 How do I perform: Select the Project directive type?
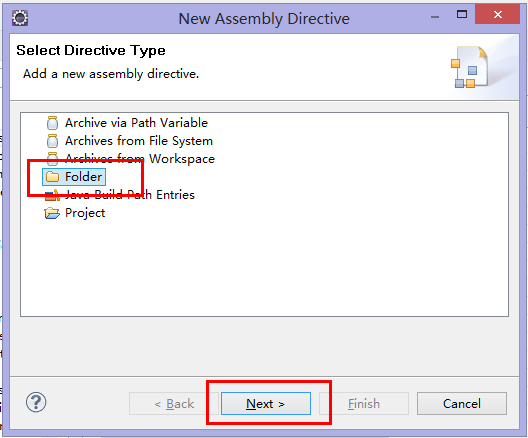pos(85,213)
